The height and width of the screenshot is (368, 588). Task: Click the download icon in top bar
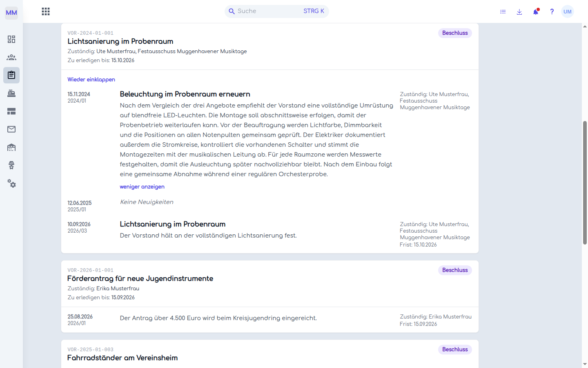point(519,11)
